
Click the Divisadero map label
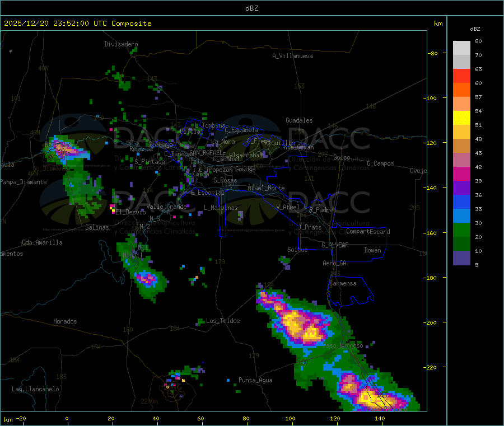(121, 44)
